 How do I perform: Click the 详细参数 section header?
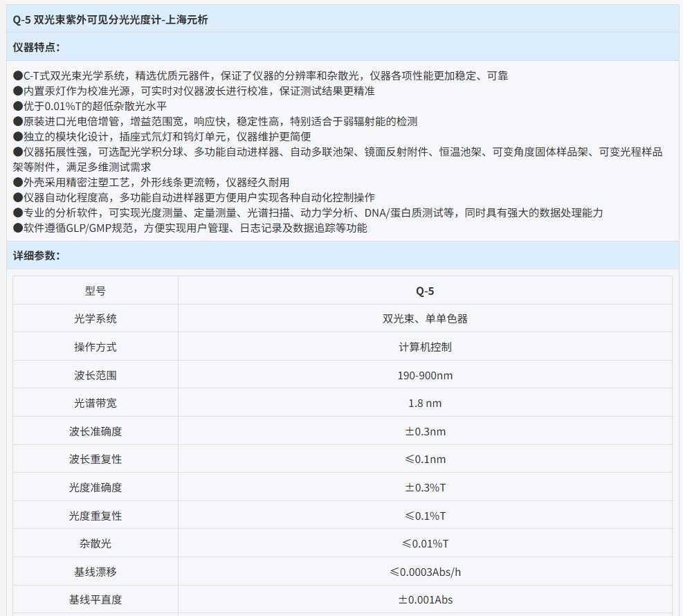point(37,255)
